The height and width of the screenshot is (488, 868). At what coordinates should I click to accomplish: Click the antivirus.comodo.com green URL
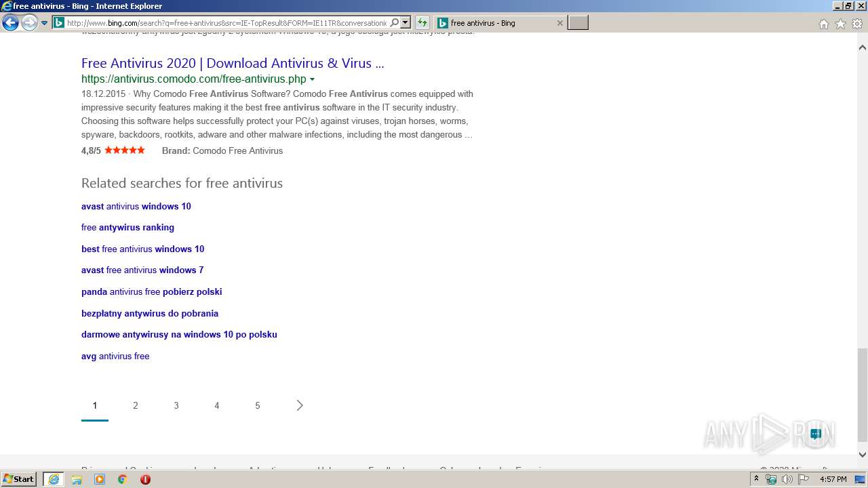(x=194, y=79)
